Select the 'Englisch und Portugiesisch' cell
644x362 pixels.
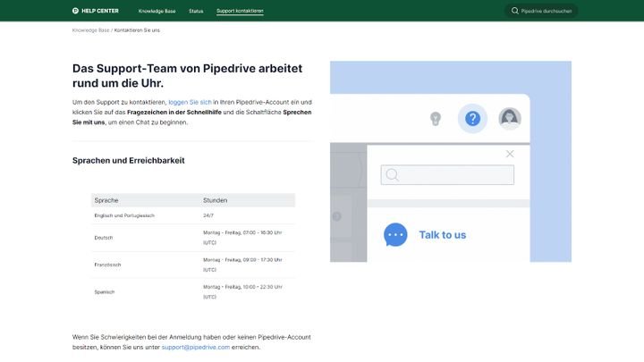pos(124,215)
